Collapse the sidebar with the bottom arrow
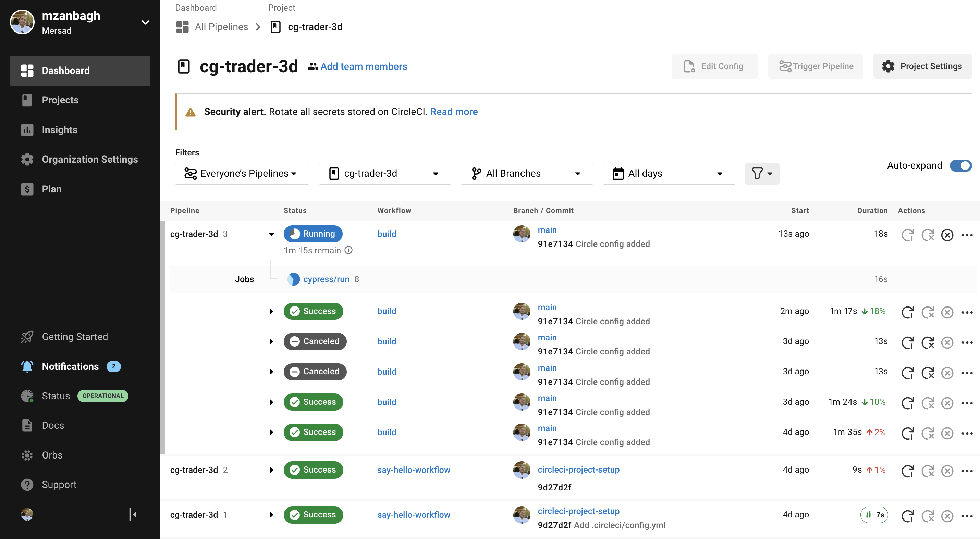 point(133,514)
